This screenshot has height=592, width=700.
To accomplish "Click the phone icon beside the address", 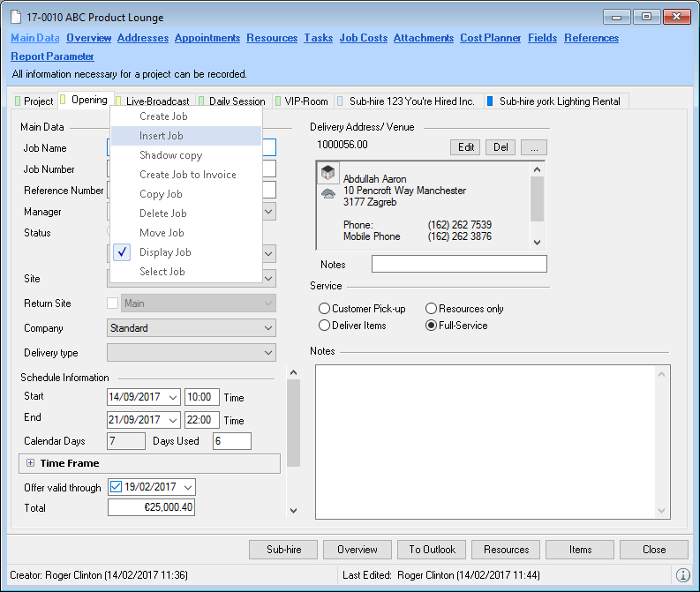I will (x=327, y=194).
